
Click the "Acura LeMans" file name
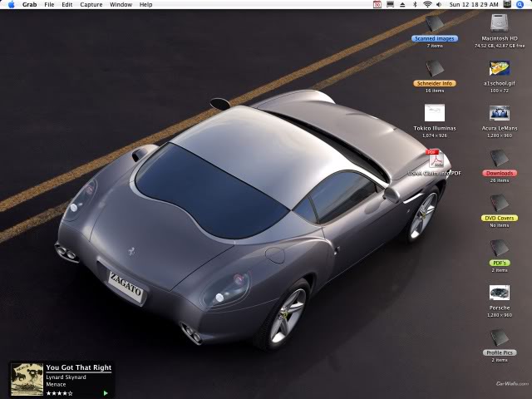click(500, 128)
